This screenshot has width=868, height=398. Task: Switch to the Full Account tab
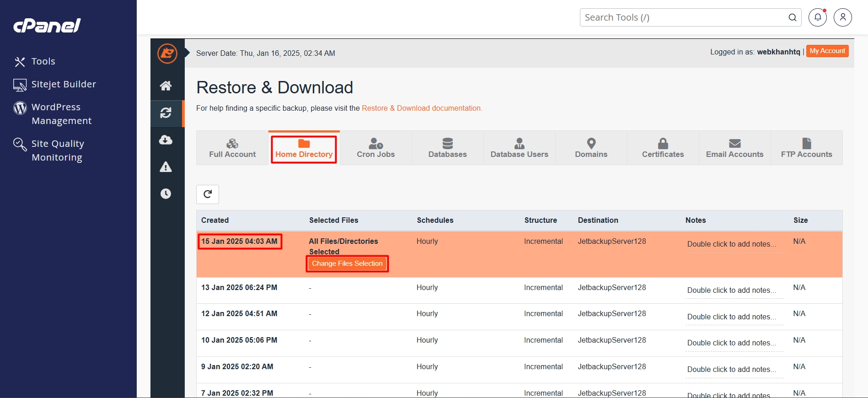(232, 148)
